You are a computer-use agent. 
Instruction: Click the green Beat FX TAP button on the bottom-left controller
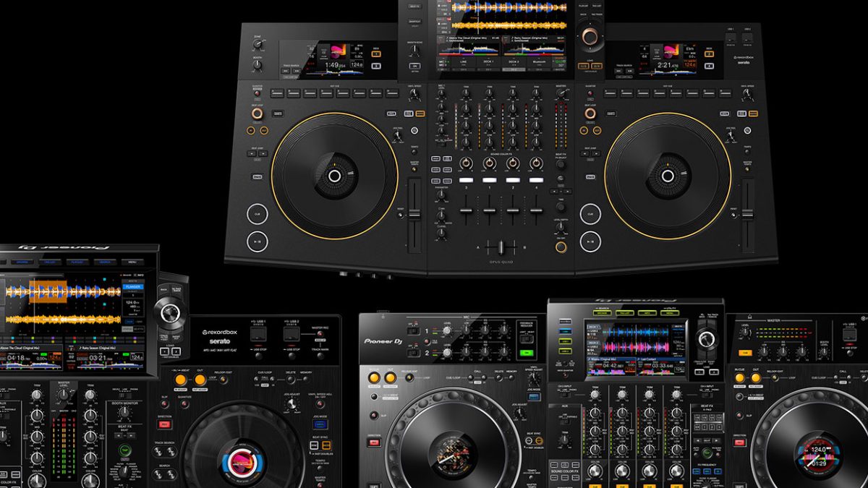pos(124,450)
